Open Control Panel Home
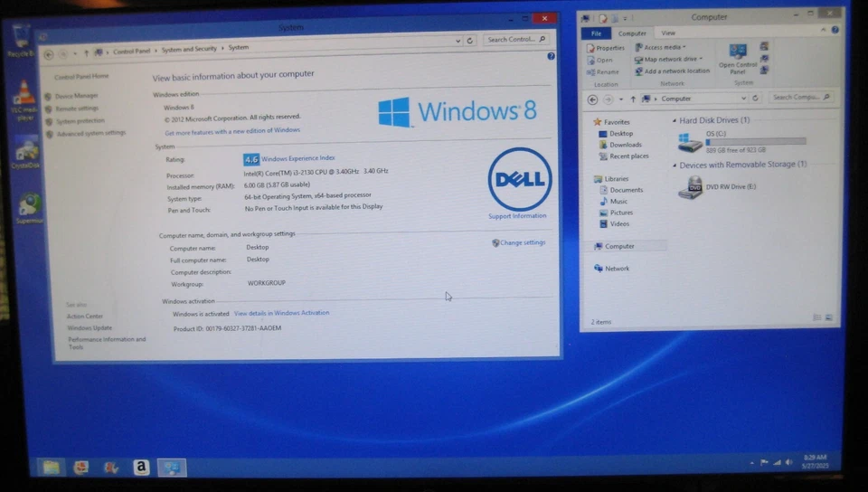 coord(81,76)
